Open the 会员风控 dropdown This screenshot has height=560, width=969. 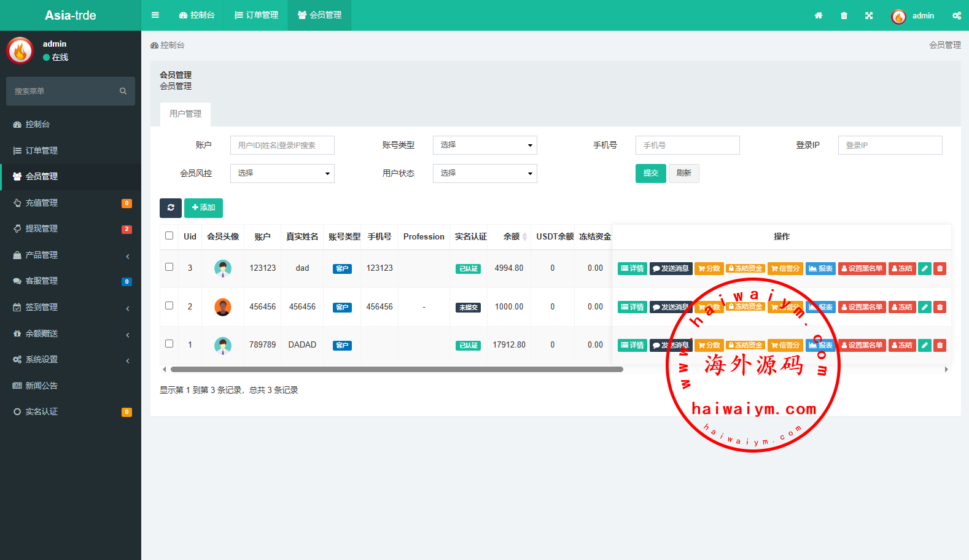(x=282, y=173)
